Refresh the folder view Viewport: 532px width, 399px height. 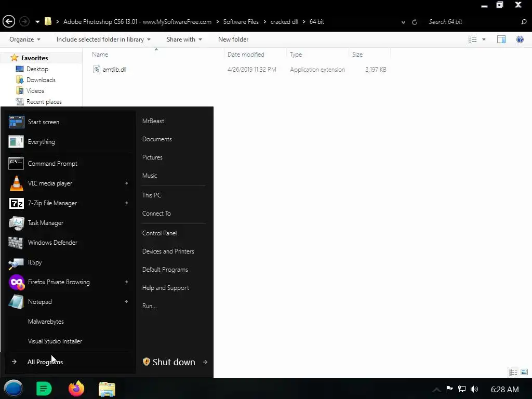[415, 22]
